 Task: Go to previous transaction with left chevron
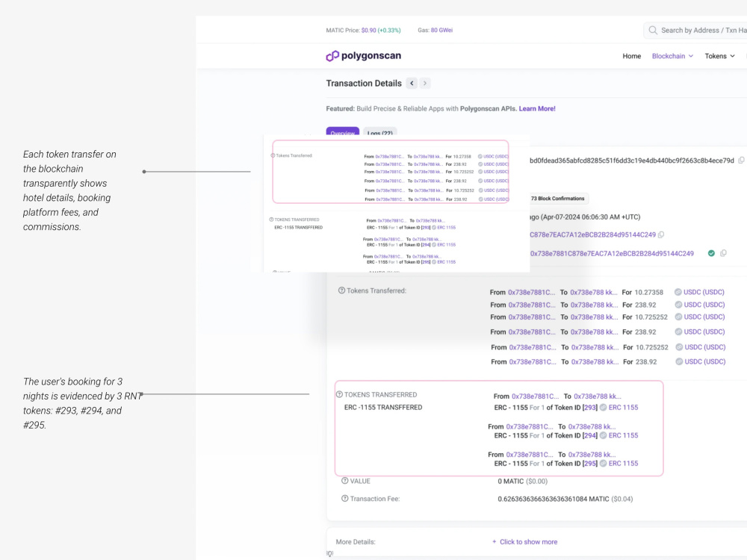click(x=412, y=84)
